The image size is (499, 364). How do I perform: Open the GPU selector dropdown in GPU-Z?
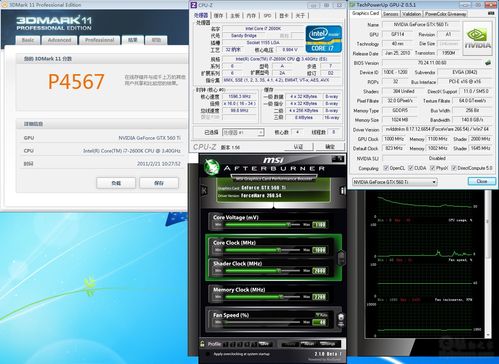pos(395,182)
